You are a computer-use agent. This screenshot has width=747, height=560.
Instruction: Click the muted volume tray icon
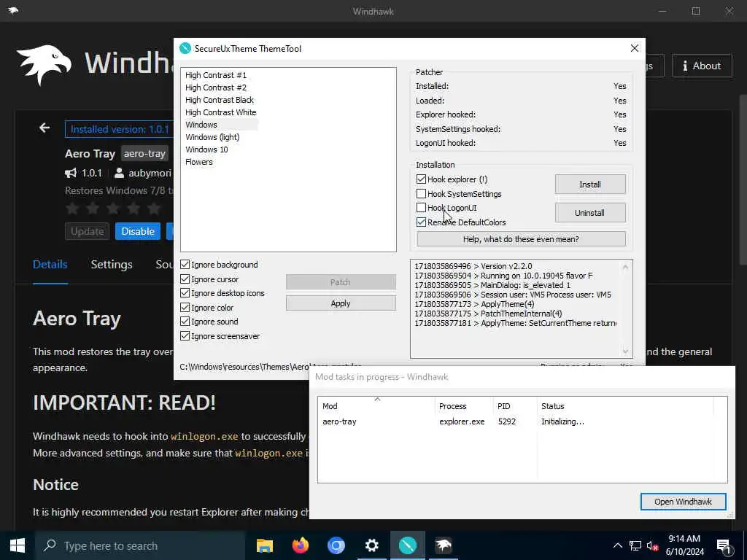click(652, 546)
